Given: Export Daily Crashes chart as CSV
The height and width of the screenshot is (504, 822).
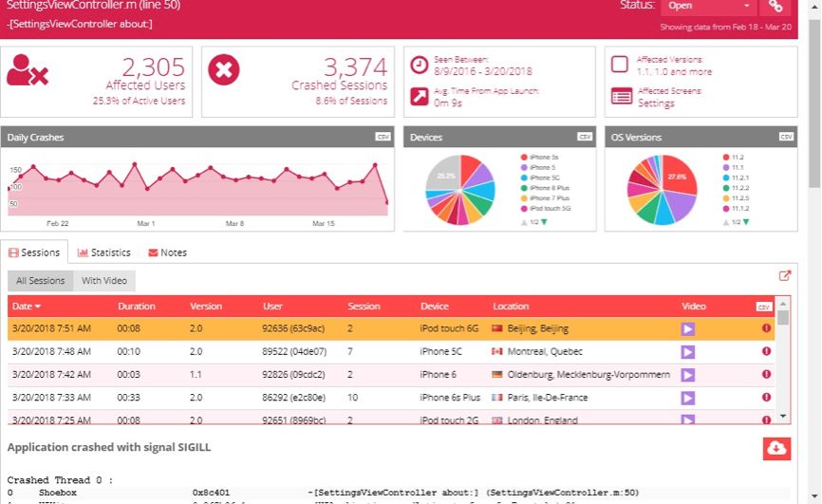Looking at the screenshot, I should tap(383, 137).
